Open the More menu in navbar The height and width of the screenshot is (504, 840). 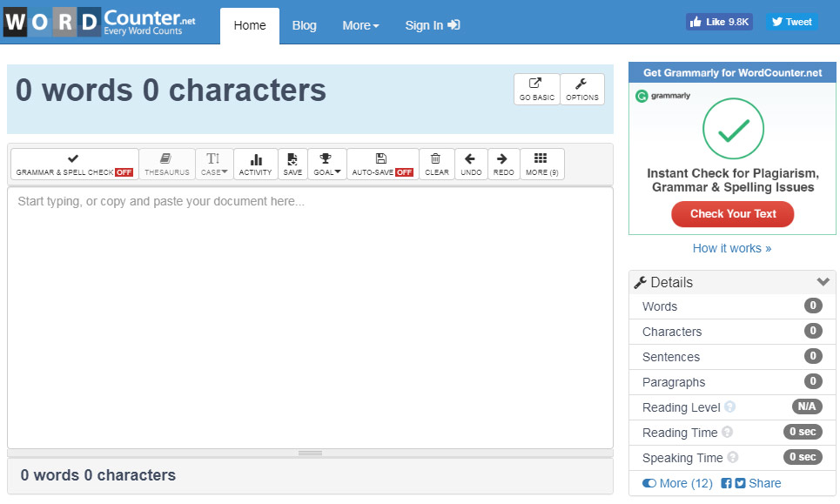point(360,25)
